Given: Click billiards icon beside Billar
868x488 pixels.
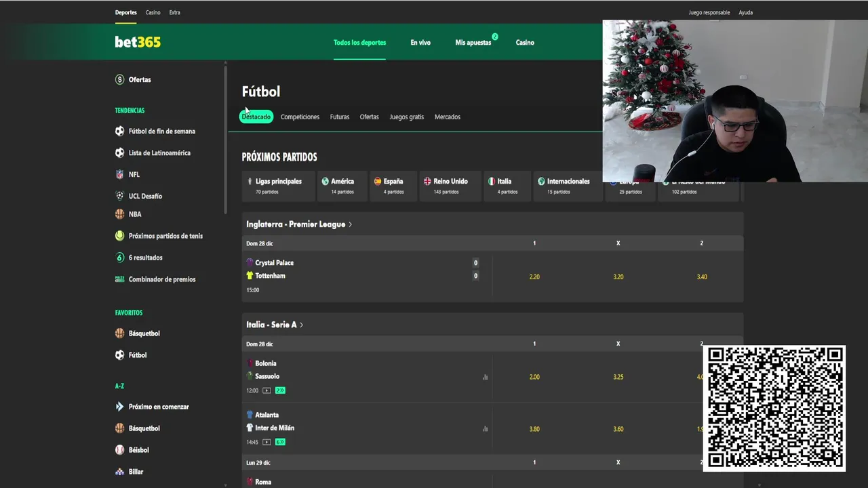Looking at the screenshot, I should coord(120,472).
